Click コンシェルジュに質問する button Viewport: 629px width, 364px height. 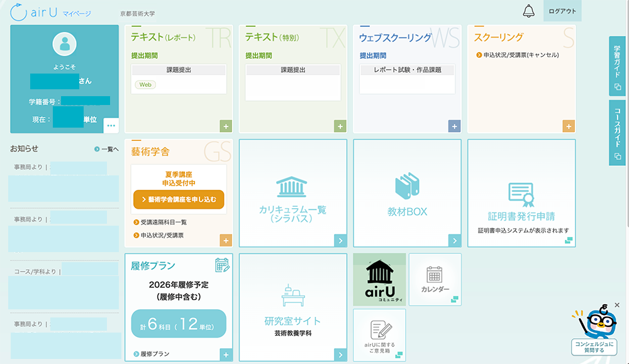(x=594, y=347)
